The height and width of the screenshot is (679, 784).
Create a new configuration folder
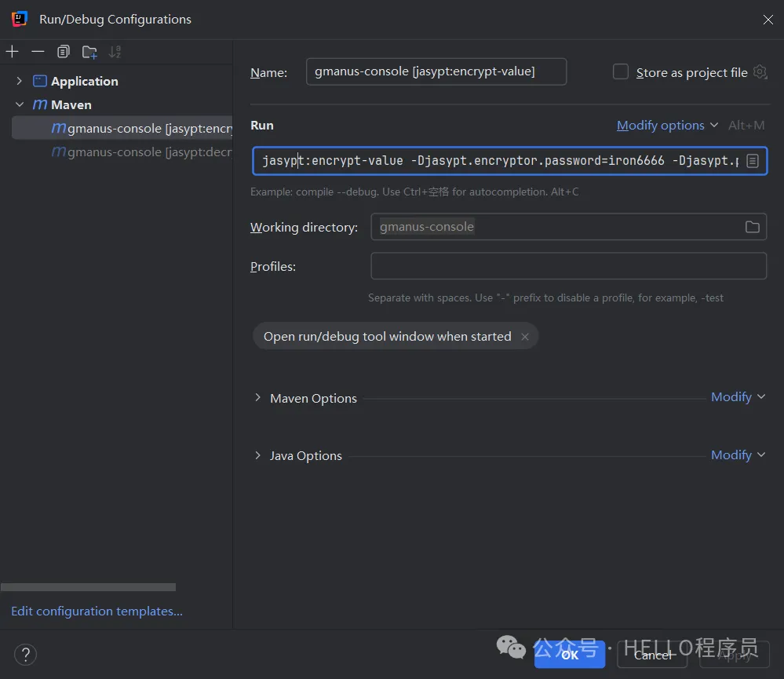click(89, 52)
